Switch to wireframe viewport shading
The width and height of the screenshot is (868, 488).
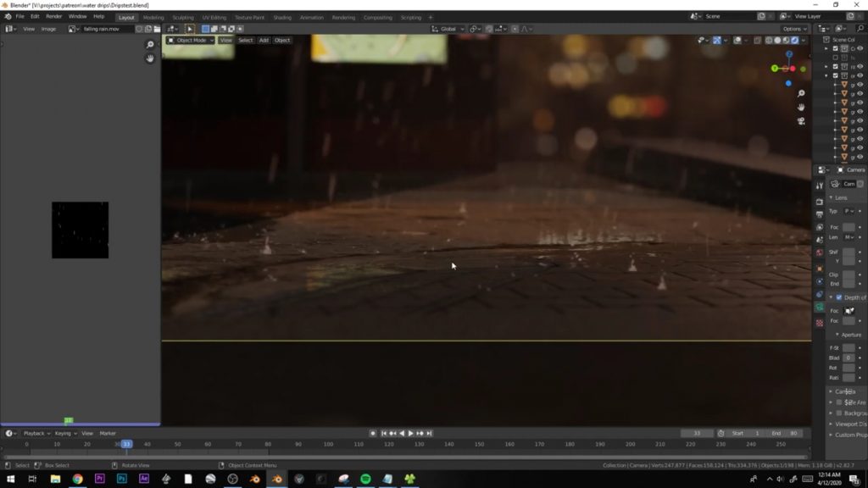pos(769,41)
